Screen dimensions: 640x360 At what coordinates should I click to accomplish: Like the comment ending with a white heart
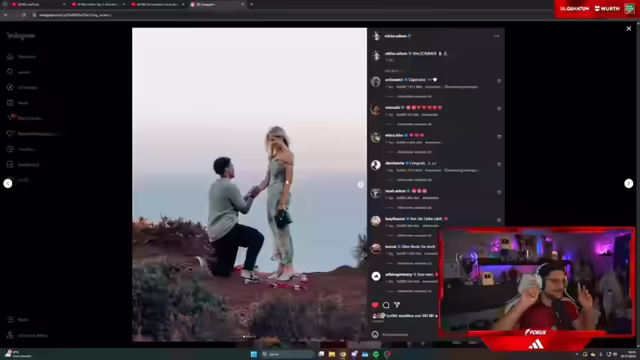[499, 81]
